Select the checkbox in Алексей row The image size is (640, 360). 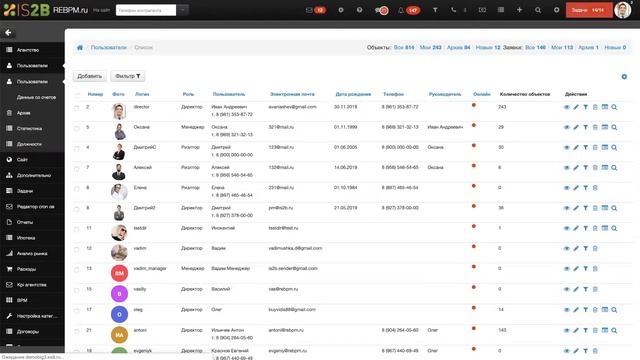coord(77,169)
